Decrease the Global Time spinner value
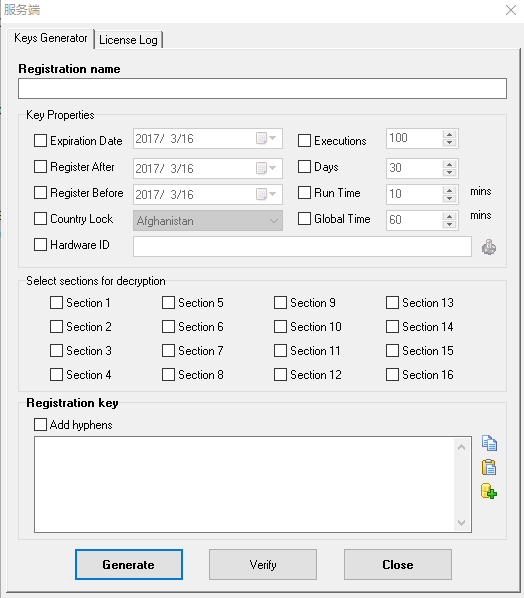This screenshot has height=598, width=524. pyautogui.click(x=450, y=225)
